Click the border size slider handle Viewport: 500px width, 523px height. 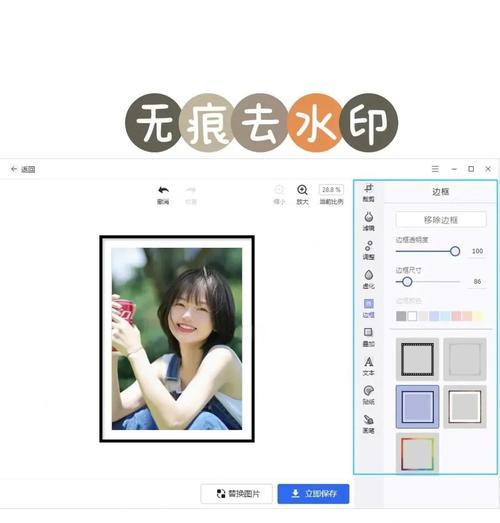(x=407, y=282)
